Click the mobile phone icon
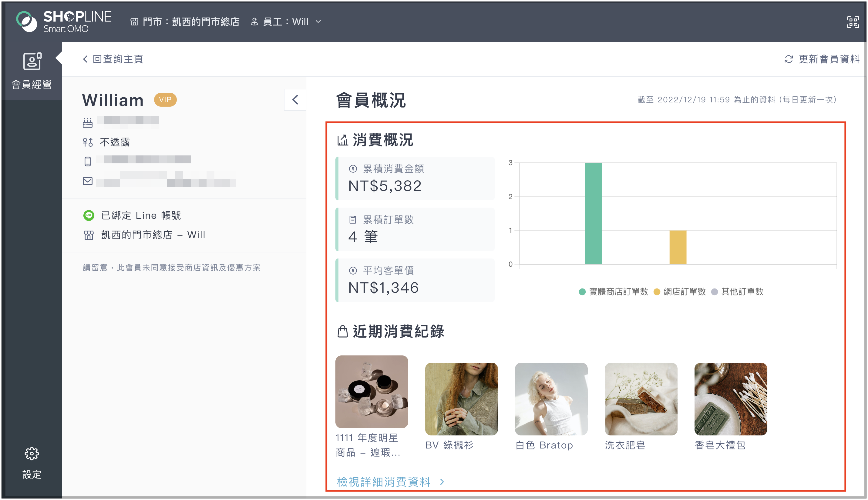The width and height of the screenshot is (868, 500). click(x=88, y=161)
